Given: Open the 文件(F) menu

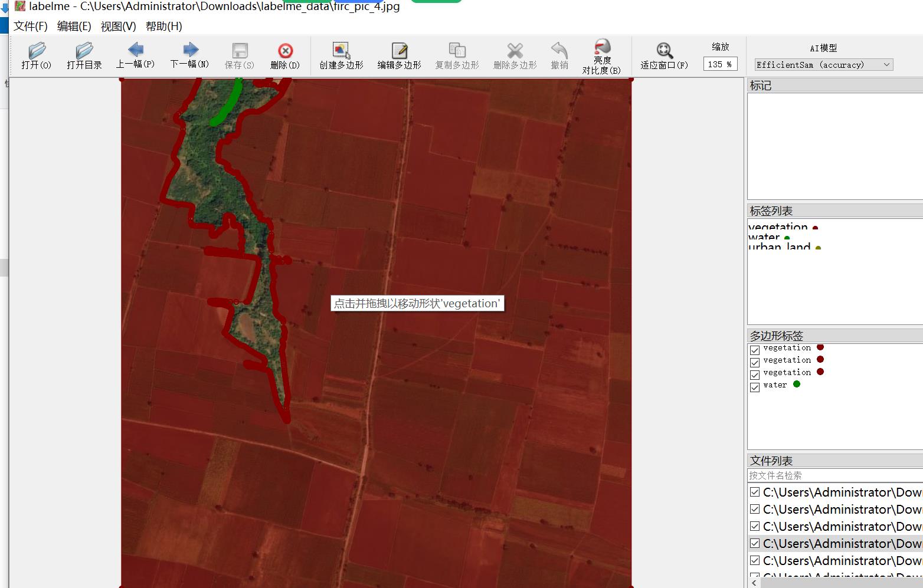Looking at the screenshot, I should click(31, 26).
